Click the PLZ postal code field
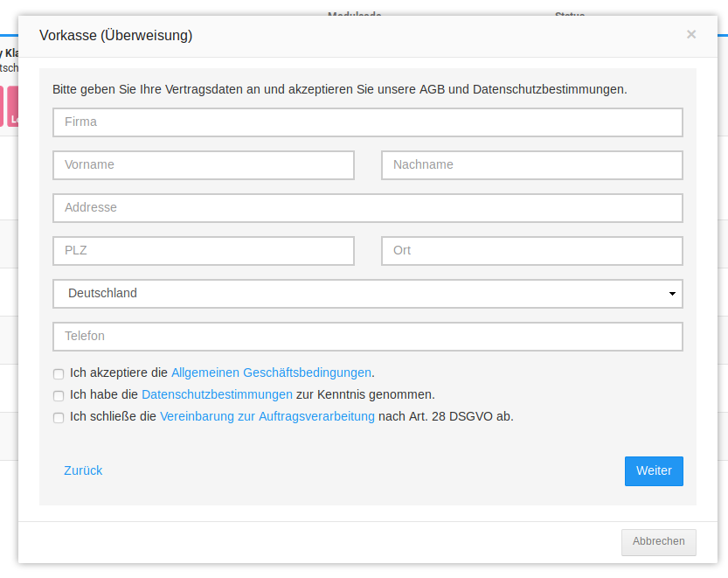The image size is (728, 578). pyautogui.click(x=204, y=251)
